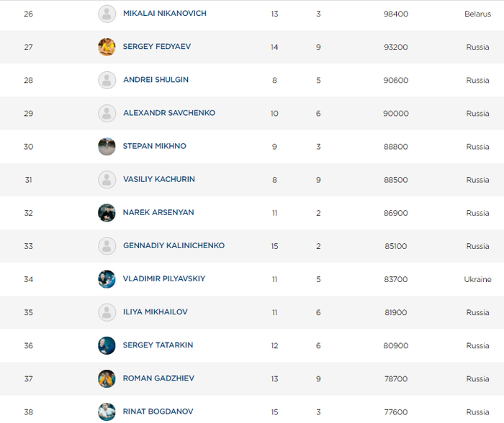Click Roman Gadzhiev's profile photo
This screenshot has height=423, width=504.
click(x=107, y=378)
